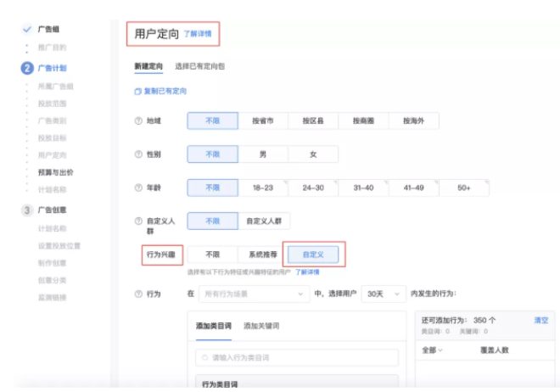Screen dimensions: 560x392
Task: Jump to 创意分类 in sidebar
Action: [52, 280]
